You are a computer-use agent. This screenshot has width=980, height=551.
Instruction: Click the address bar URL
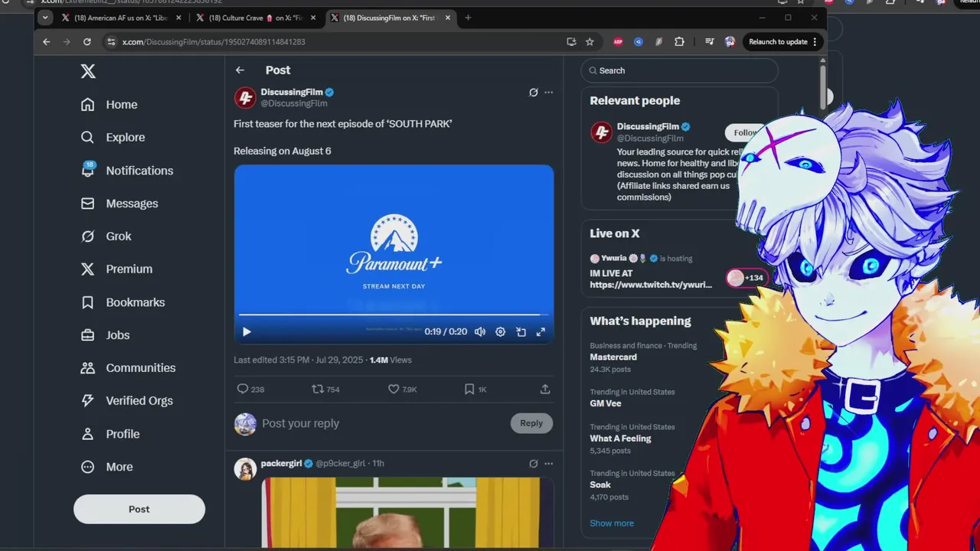tap(214, 42)
